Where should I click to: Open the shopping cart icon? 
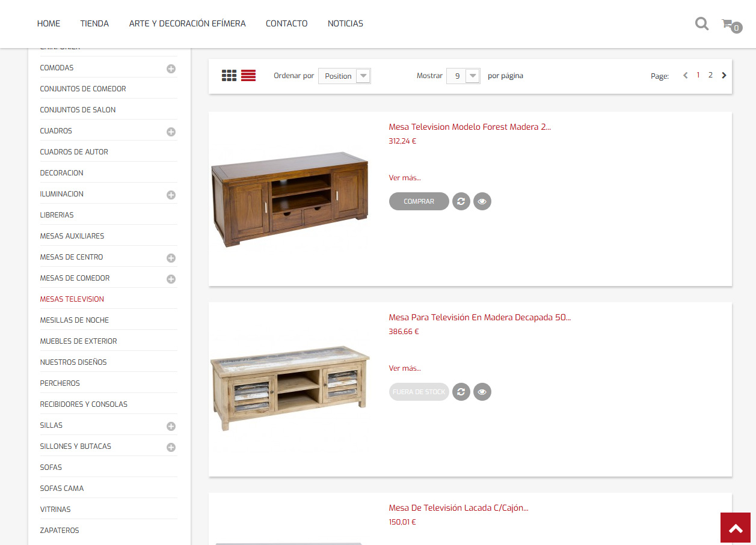[x=731, y=25]
